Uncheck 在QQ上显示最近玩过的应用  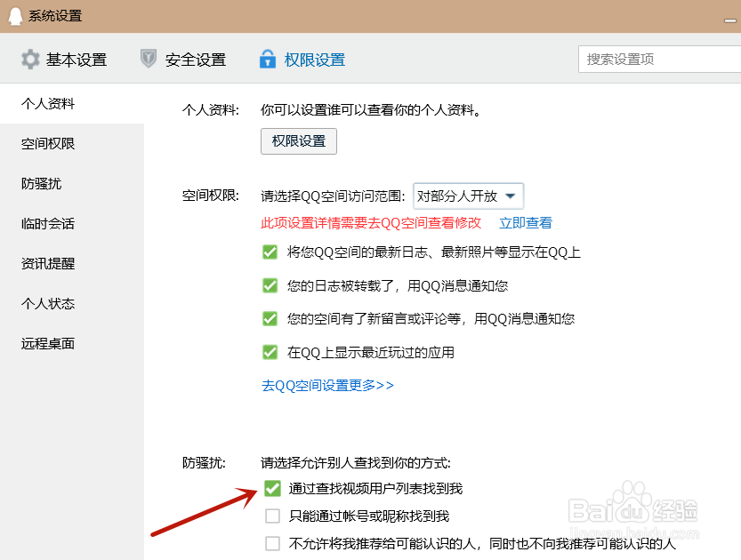(270, 352)
